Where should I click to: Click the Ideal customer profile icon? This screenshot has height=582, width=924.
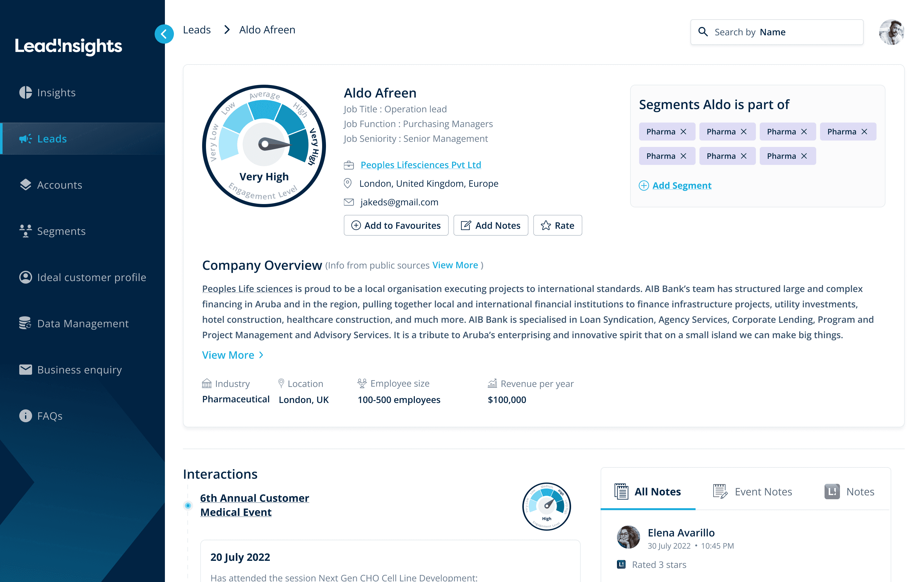[25, 277]
